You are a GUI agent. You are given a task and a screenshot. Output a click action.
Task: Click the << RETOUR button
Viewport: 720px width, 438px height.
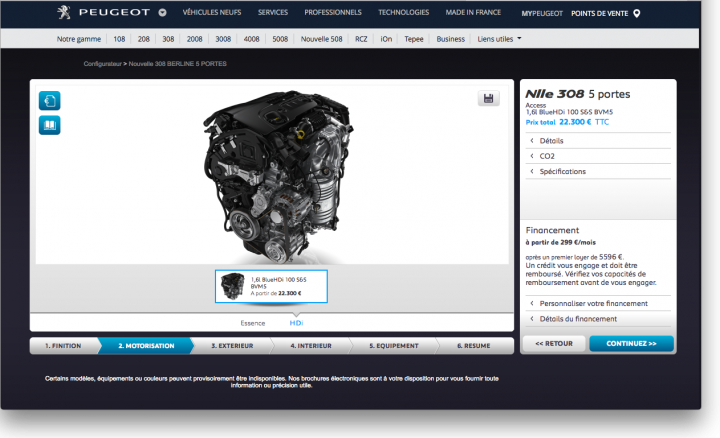[554, 343]
